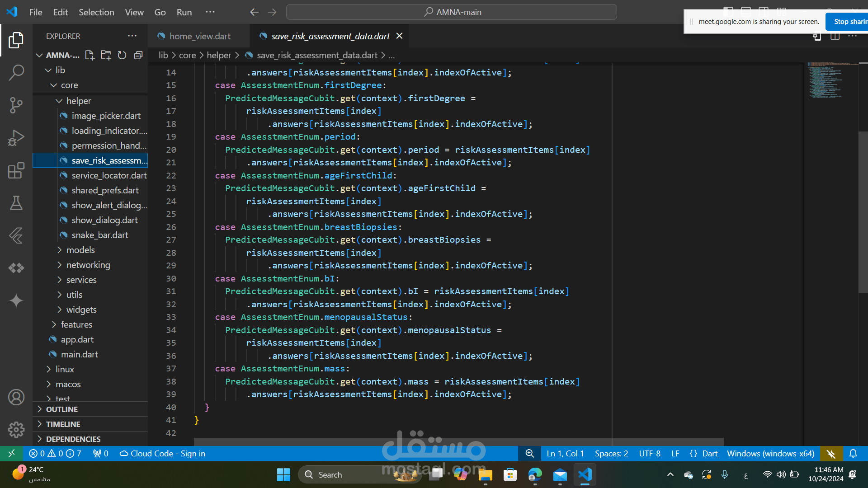Open the Edit menu
Screen dimensions: 868x488
coord(61,12)
